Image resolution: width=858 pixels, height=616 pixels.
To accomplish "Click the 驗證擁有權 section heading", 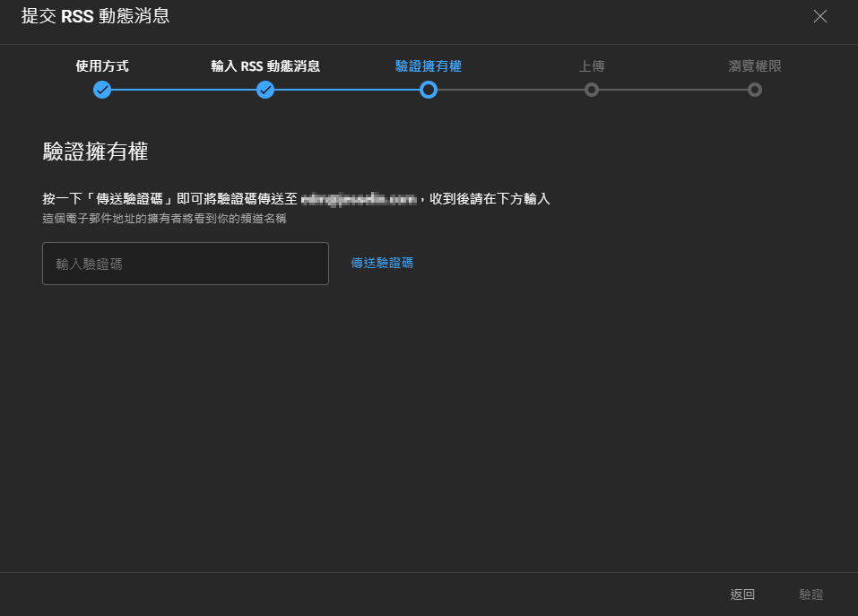I will coord(96,152).
